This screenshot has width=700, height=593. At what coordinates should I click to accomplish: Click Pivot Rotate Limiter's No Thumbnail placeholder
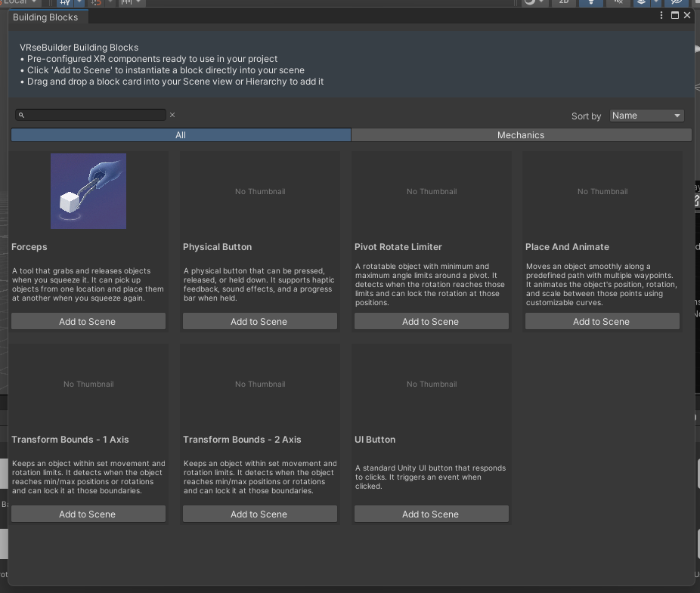(432, 191)
